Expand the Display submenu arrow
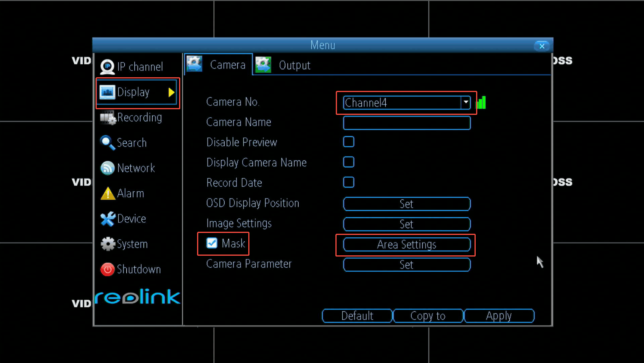The height and width of the screenshot is (363, 644). pos(171,92)
